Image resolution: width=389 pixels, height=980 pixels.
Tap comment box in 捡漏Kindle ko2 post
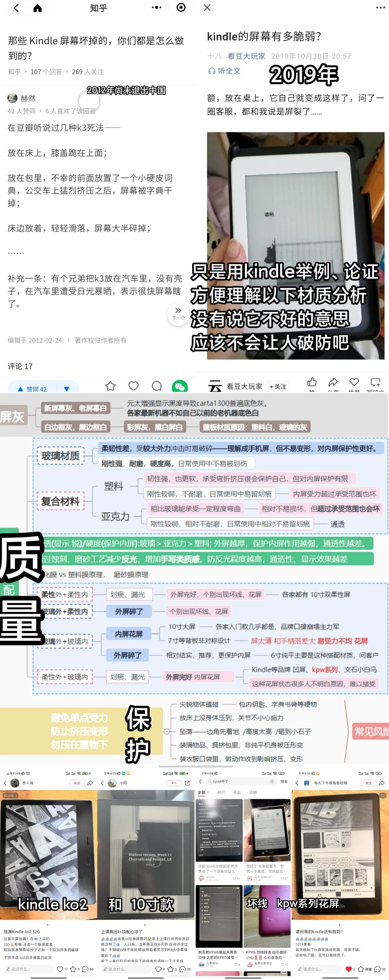28,969
